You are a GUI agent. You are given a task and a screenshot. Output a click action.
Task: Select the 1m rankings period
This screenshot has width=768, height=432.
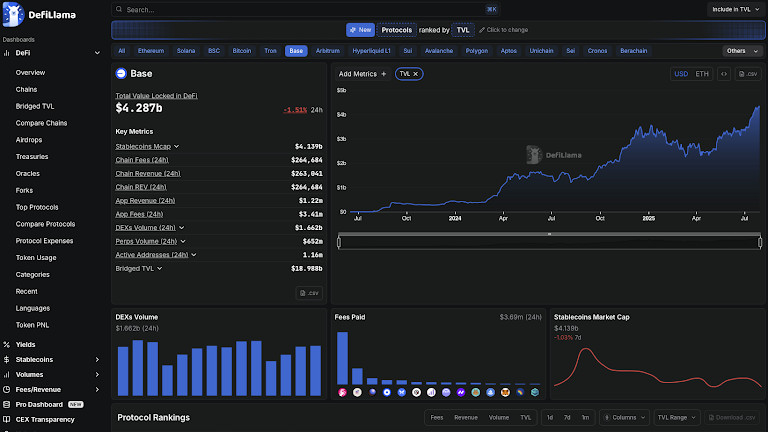pos(585,418)
